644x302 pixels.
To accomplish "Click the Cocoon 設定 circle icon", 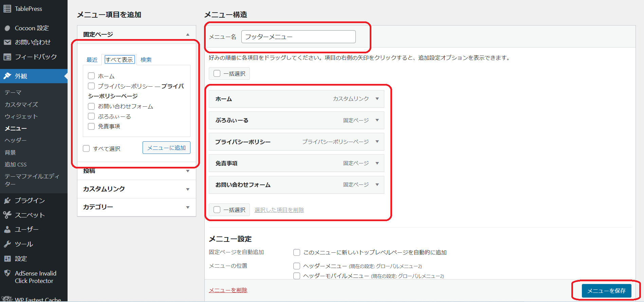I will point(7,28).
